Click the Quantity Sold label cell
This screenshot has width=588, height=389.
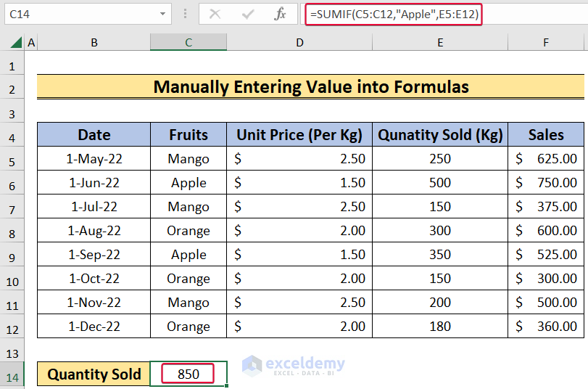coord(94,374)
